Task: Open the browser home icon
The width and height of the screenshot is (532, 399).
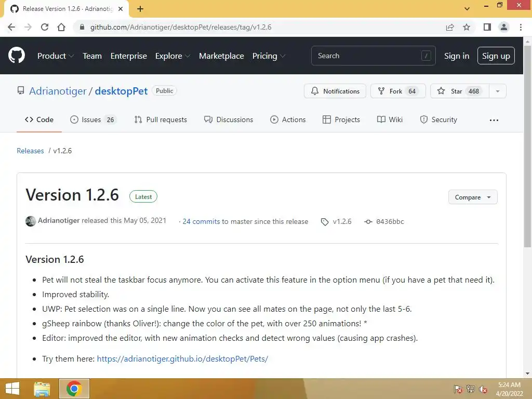Action: (x=61, y=27)
